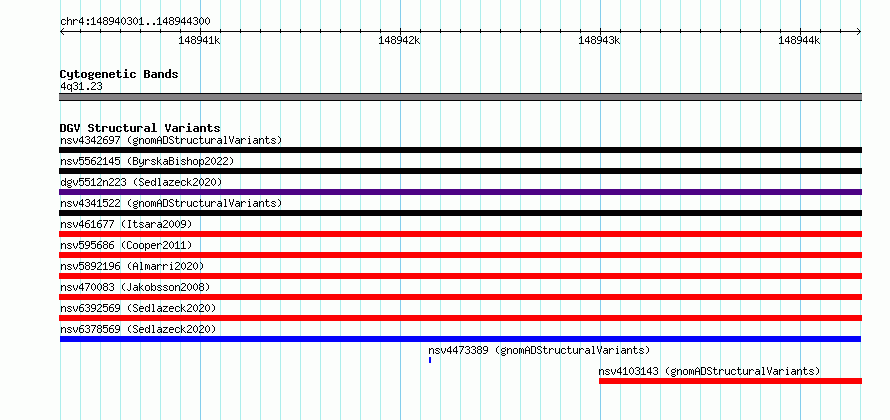Click the nsv6392569 (Sedlazeck2020) label
890x420 pixels.
click(138, 308)
